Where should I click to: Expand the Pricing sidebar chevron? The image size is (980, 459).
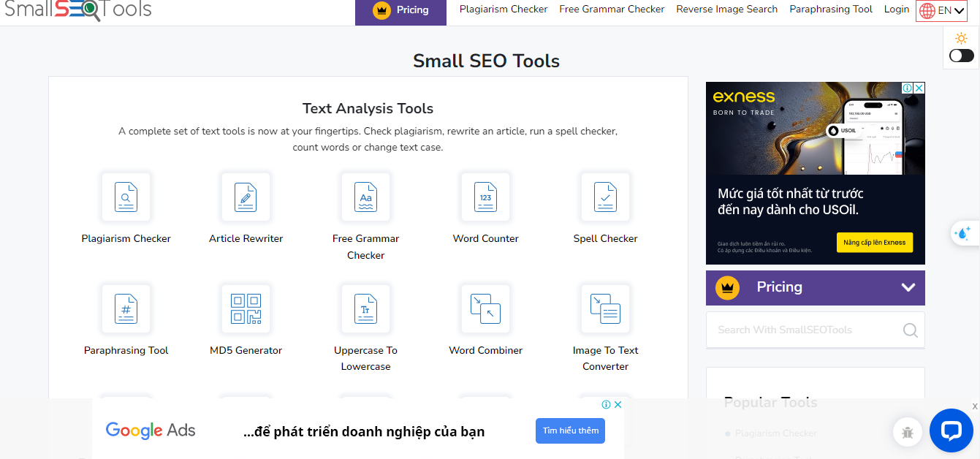[x=908, y=287]
